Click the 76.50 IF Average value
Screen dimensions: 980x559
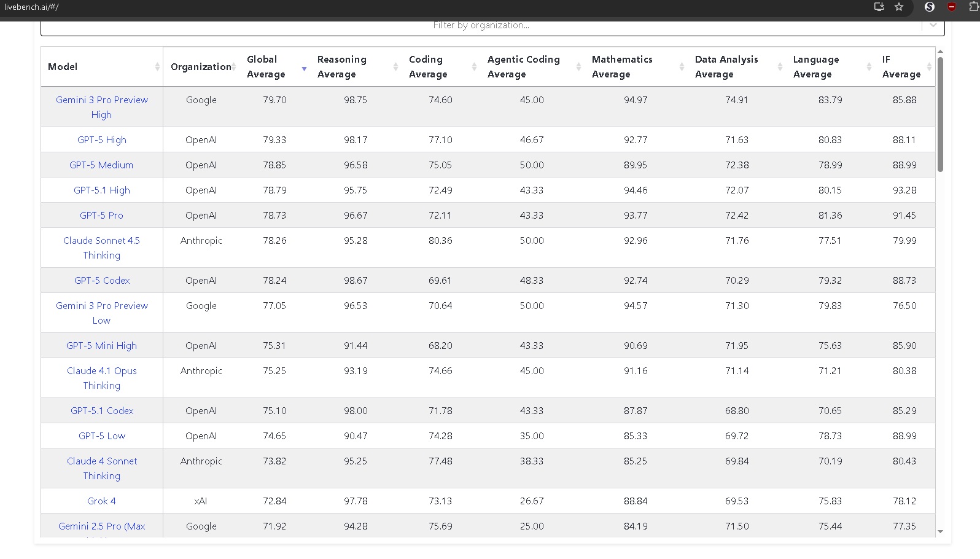pyautogui.click(x=904, y=306)
